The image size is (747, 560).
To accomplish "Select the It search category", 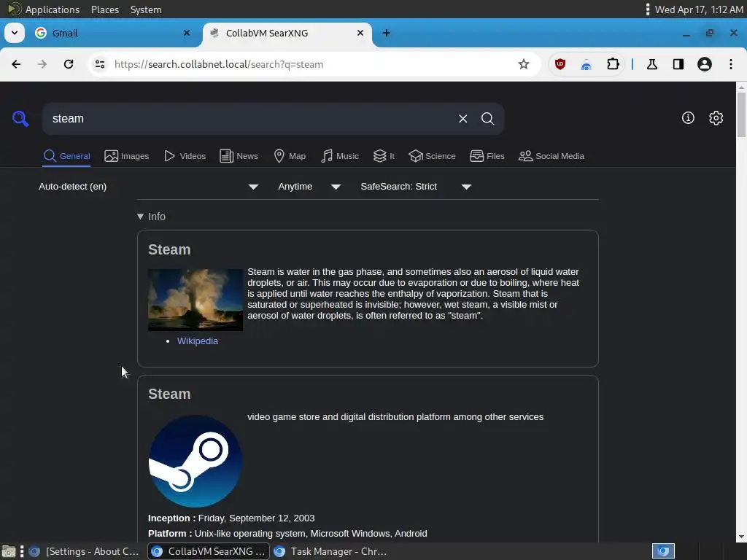I will click(x=384, y=156).
